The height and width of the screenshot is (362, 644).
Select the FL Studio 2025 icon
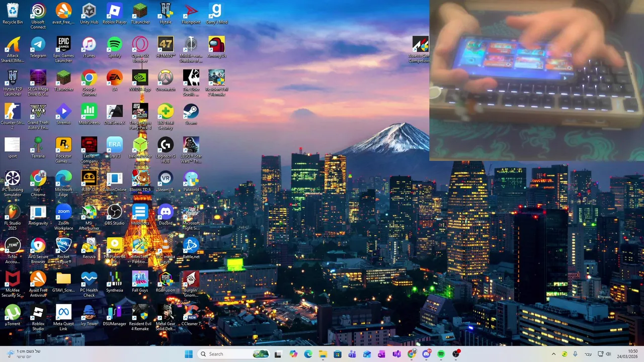click(x=13, y=217)
